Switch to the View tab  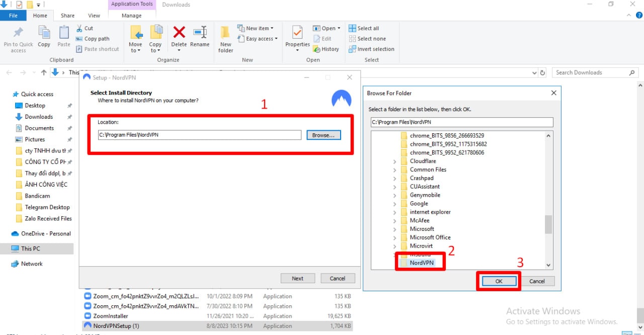pos(94,16)
